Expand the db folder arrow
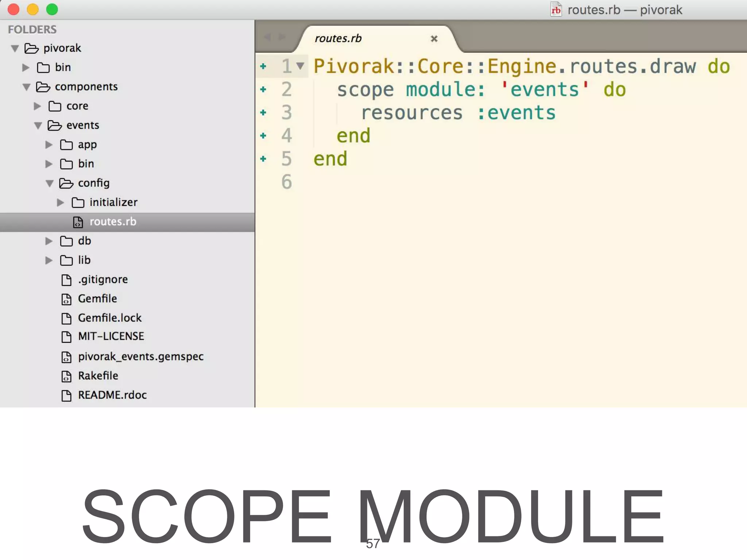The width and height of the screenshot is (747, 560). 49,241
